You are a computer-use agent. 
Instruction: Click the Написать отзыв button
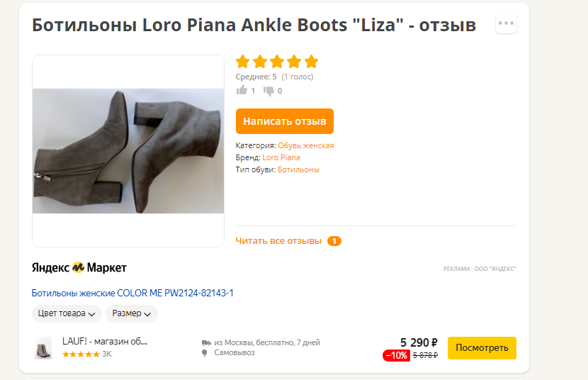tap(285, 121)
